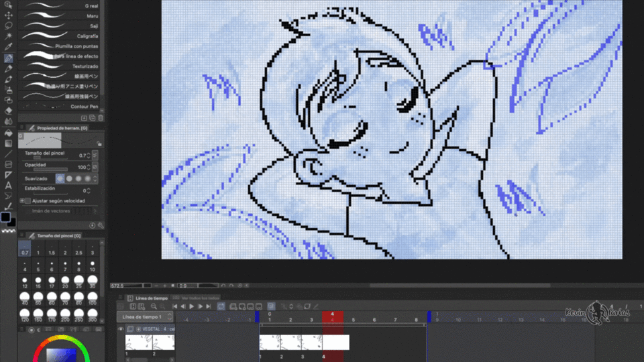Select the Blend tool
Image resolution: width=644 pixels, height=362 pixels.
tap(8, 121)
